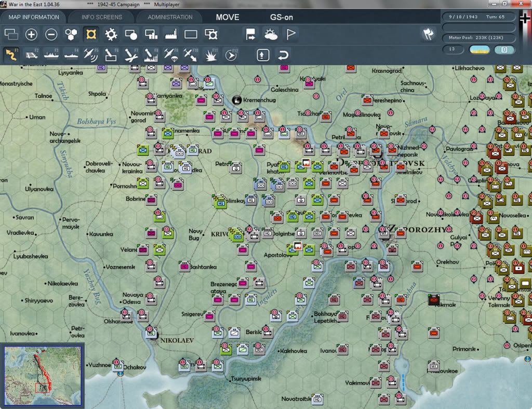Open the Map Information tab
This screenshot has width=532, height=409.
pos(34,17)
